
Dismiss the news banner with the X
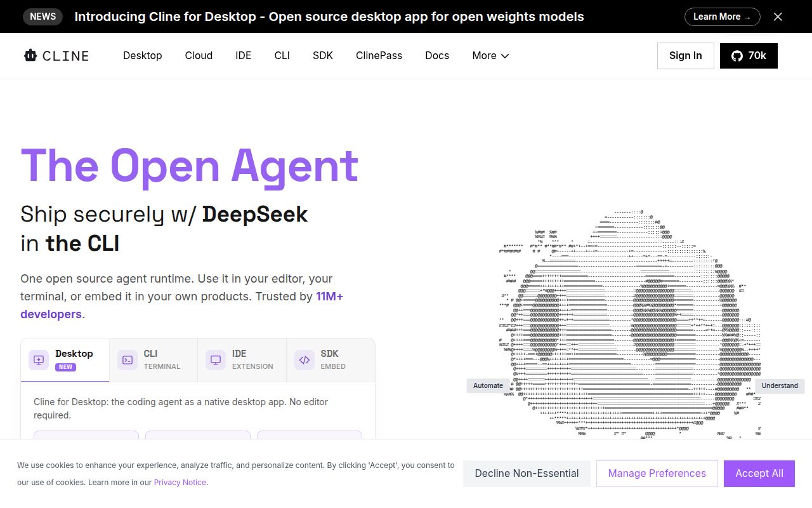pyautogui.click(x=778, y=17)
